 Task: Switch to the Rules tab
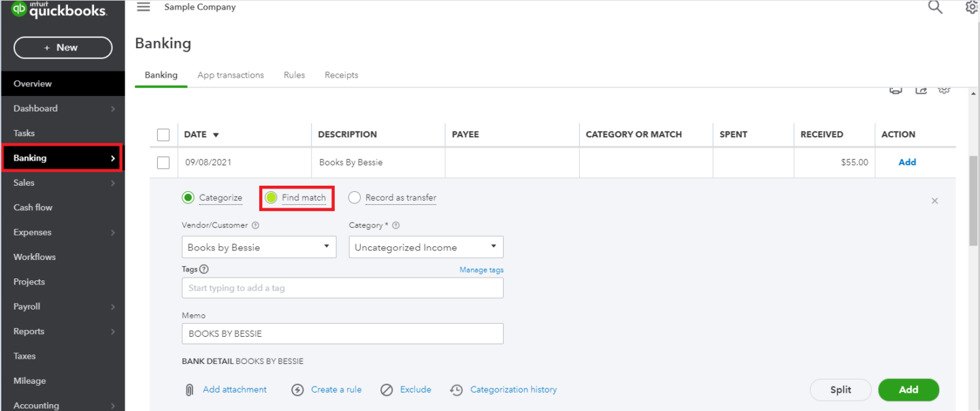[x=294, y=75]
